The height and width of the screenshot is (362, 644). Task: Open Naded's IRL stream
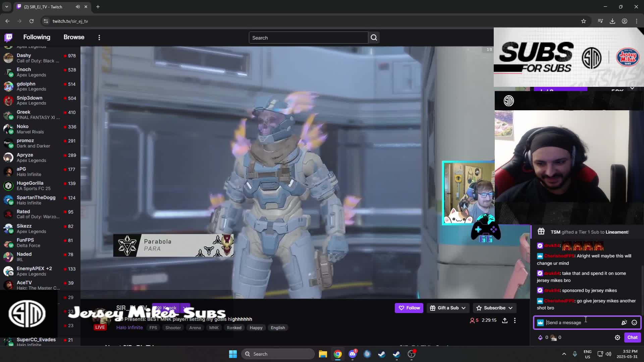(40, 256)
